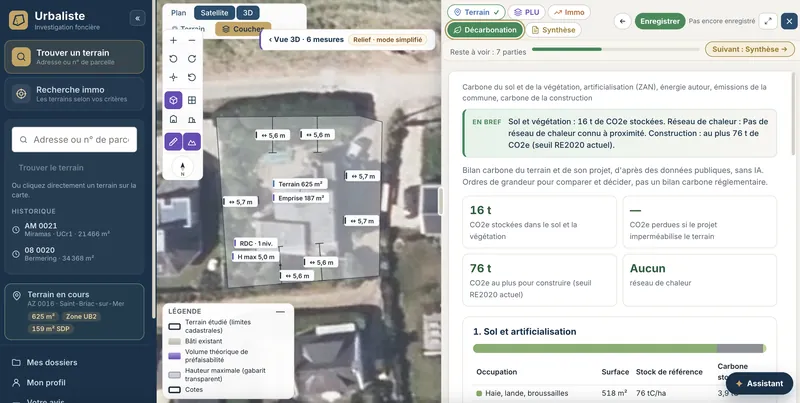
Task: Collapse the left sidebar chevron
Action: click(x=137, y=18)
